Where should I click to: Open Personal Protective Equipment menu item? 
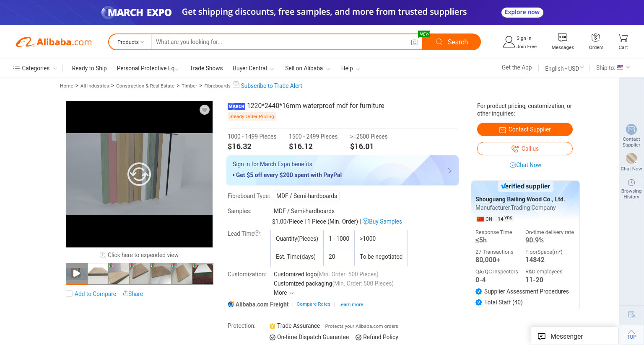point(148,68)
